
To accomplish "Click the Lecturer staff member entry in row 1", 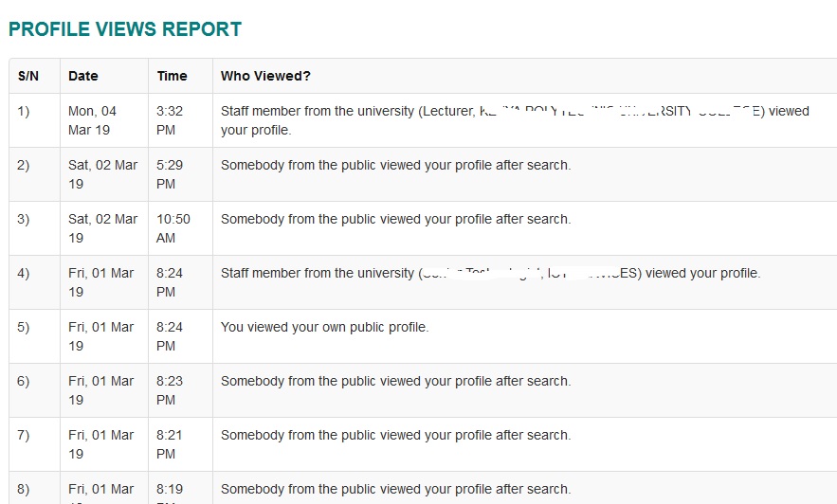I will [515, 120].
